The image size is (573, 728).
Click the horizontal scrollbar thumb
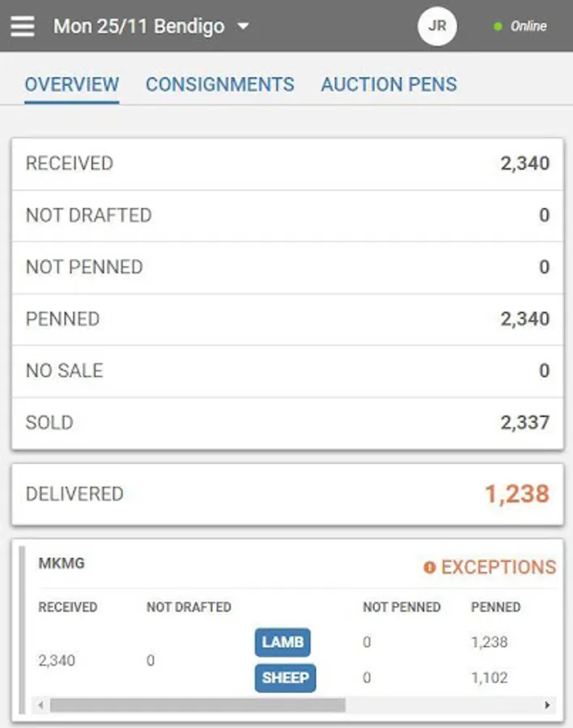coord(197,705)
